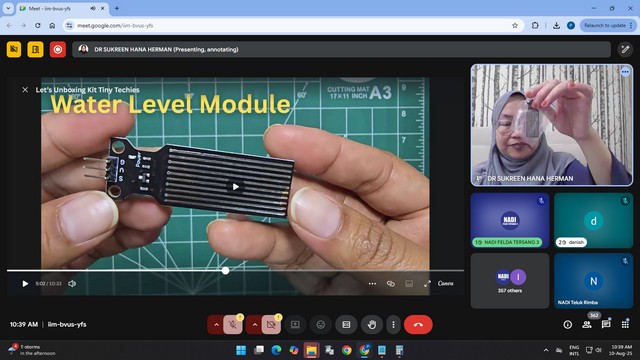
Task: Show the people participants list
Action: tap(587, 324)
